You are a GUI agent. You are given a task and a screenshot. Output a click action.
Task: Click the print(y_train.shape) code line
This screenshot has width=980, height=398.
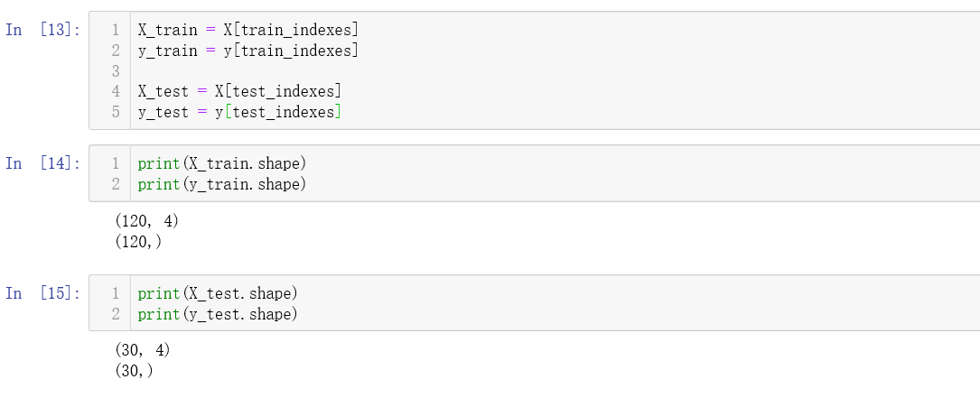point(221,184)
